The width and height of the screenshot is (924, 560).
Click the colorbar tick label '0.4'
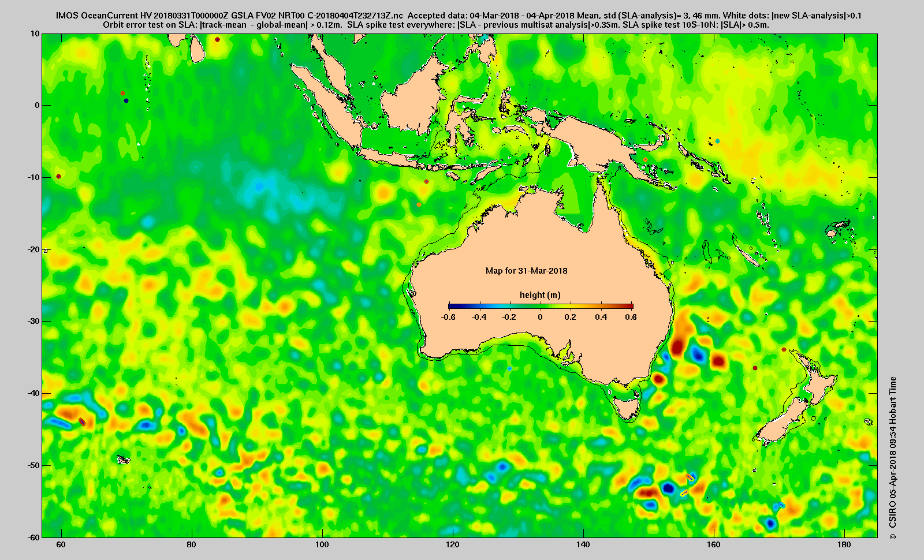pos(601,317)
